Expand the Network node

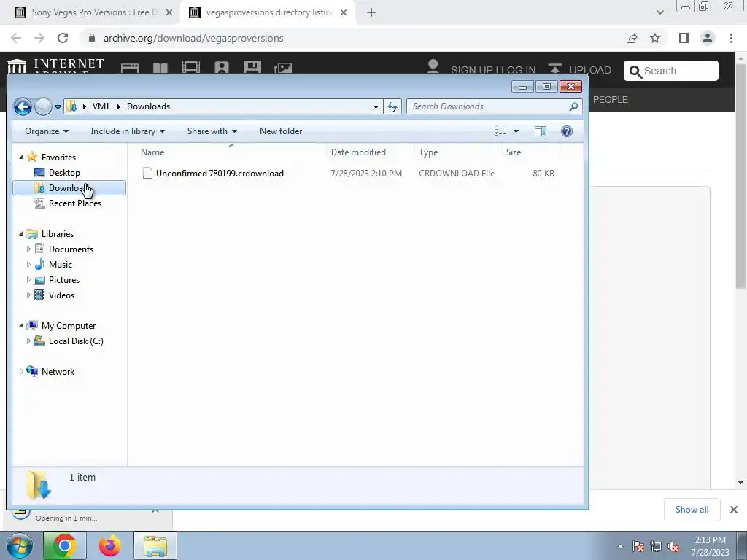tap(21, 371)
